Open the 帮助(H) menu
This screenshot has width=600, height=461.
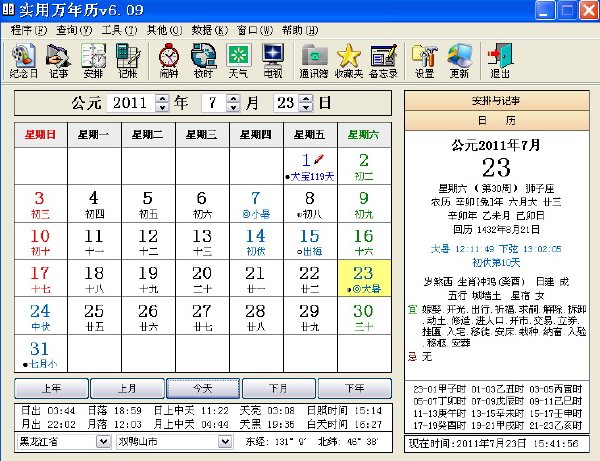300,30
